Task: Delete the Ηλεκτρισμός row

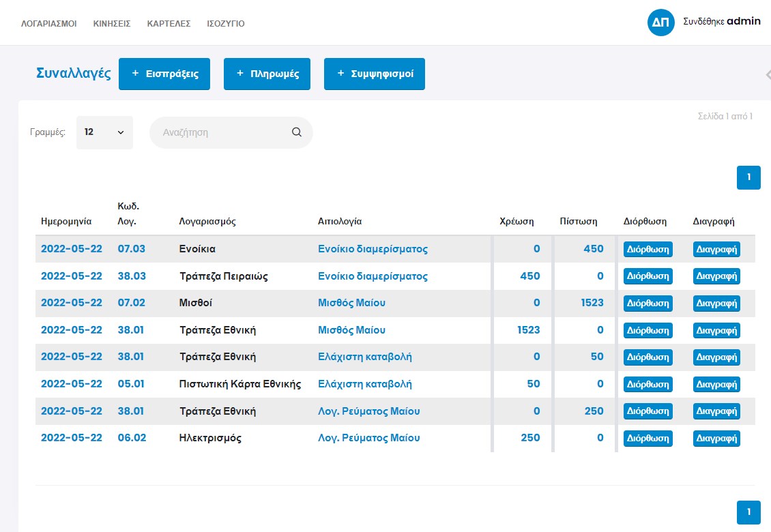Action: coord(716,439)
